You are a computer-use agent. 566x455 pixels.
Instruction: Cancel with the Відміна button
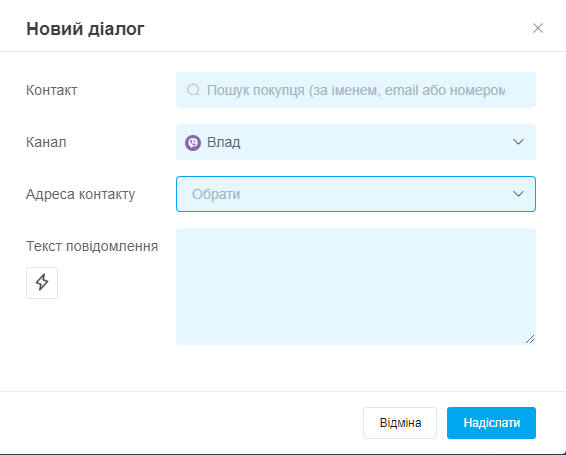(400, 423)
